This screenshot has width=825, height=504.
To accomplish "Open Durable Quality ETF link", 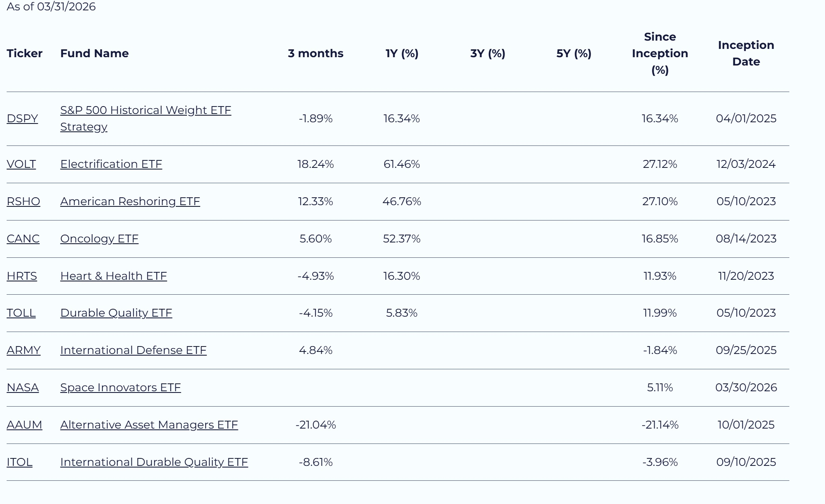I will [116, 313].
